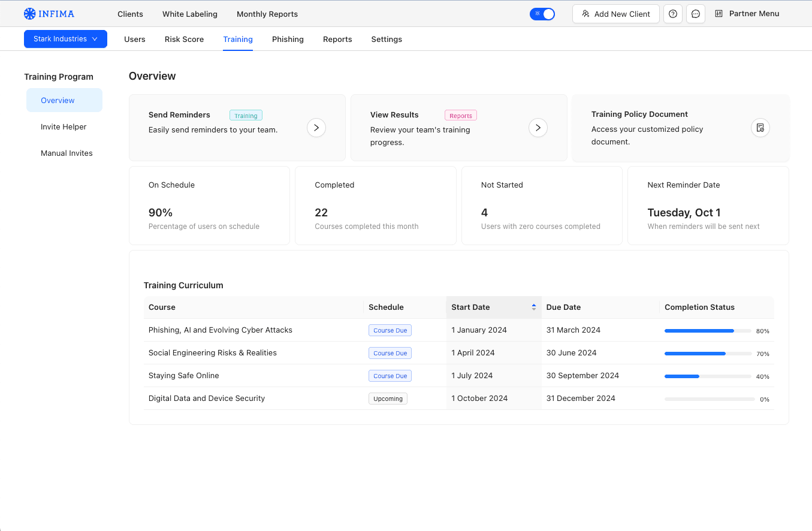Click the View Results arrow icon
This screenshot has height=531, width=812.
click(538, 128)
